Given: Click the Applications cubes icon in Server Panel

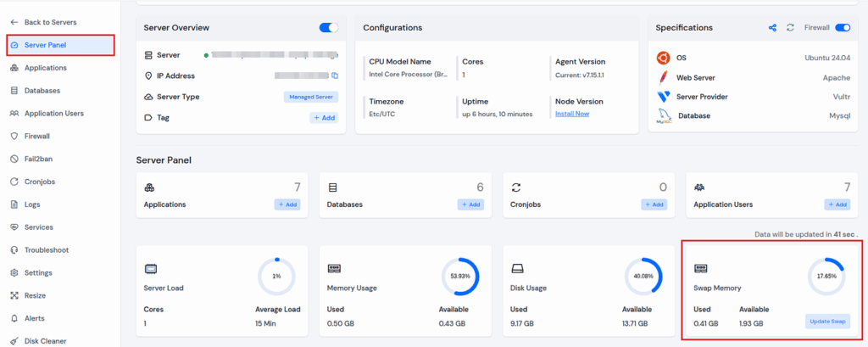Looking at the screenshot, I should pyautogui.click(x=149, y=187).
